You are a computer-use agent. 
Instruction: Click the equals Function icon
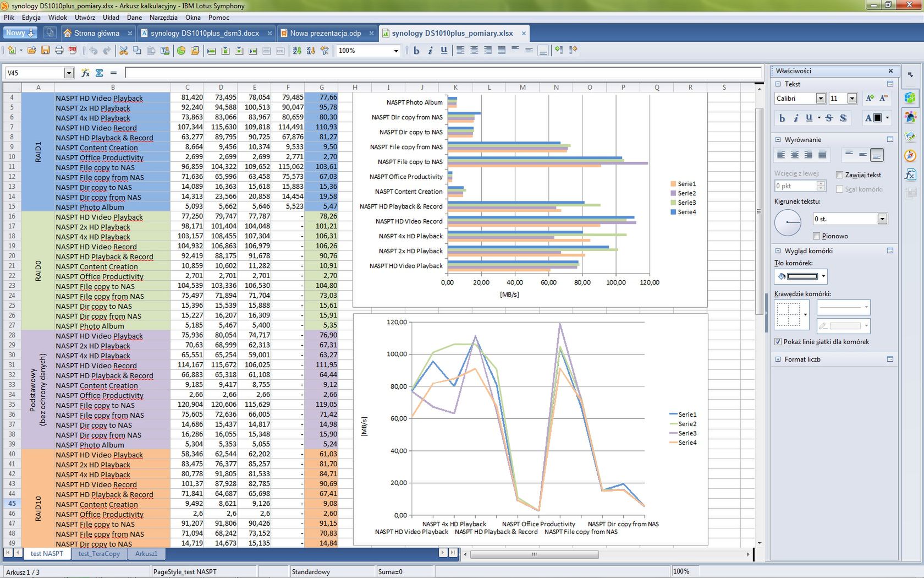113,73
